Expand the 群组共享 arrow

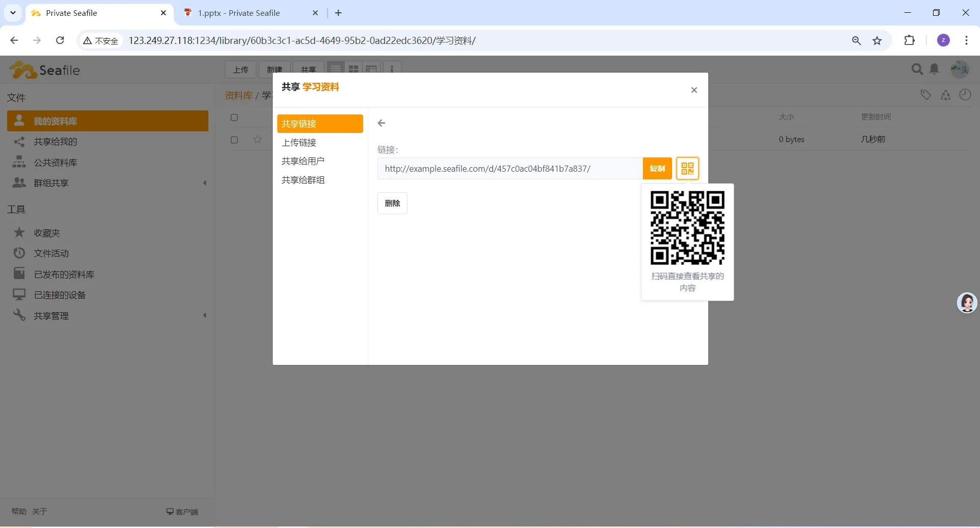point(205,183)
